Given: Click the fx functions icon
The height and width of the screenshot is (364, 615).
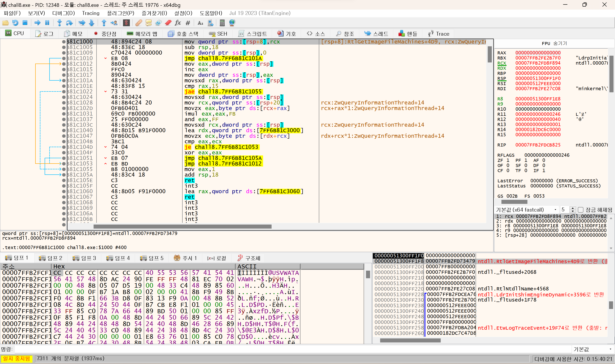Looking at the screenshot, I should (178, 23).
